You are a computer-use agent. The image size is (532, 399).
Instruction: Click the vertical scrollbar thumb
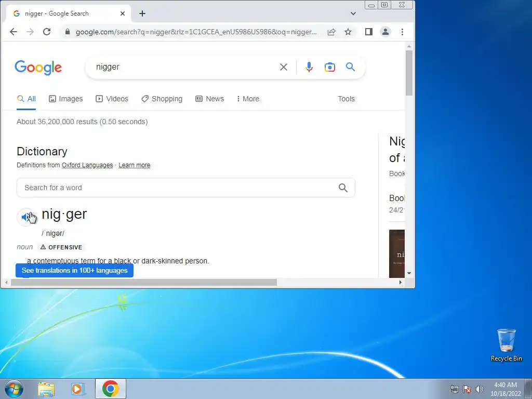pos(409,73)
